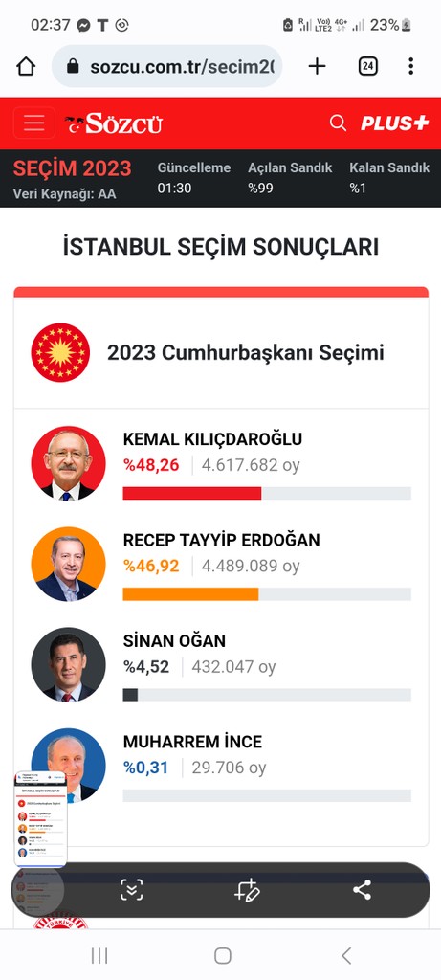The height and width of the screenshot is (980, 441).
Task: Tap the SEÇİM 2023 header label
Action: [73, 168]
